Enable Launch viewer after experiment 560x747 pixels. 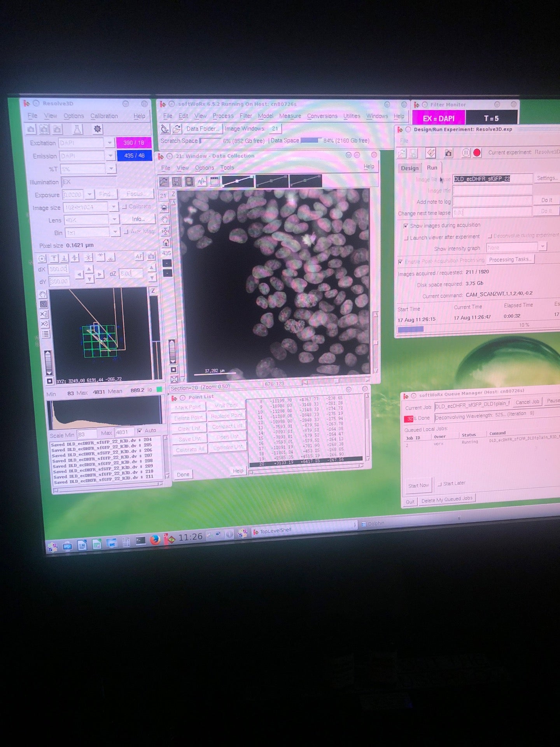(x=406, y=238)
